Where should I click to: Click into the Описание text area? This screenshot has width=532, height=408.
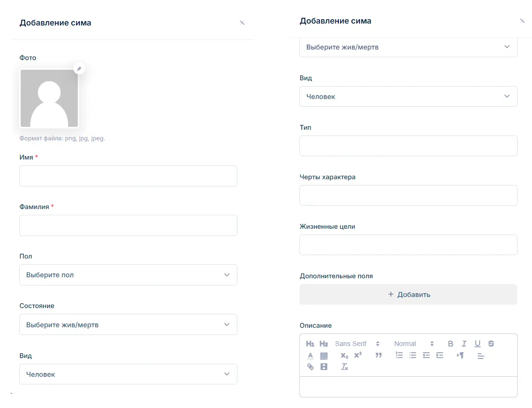408,387
